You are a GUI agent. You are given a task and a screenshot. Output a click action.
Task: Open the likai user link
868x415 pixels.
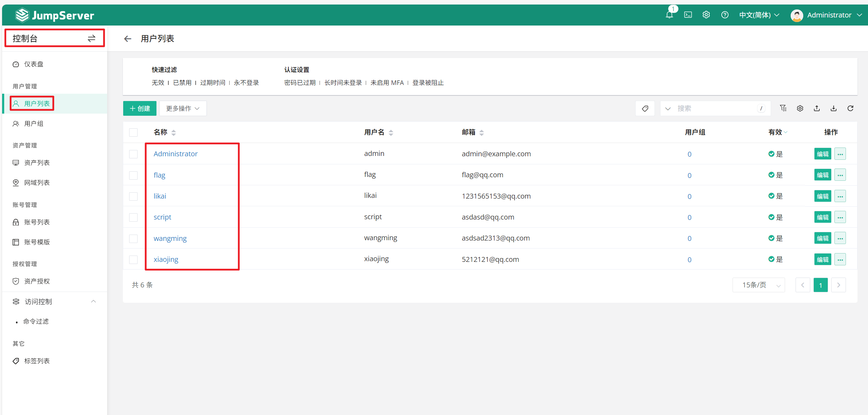160,196
